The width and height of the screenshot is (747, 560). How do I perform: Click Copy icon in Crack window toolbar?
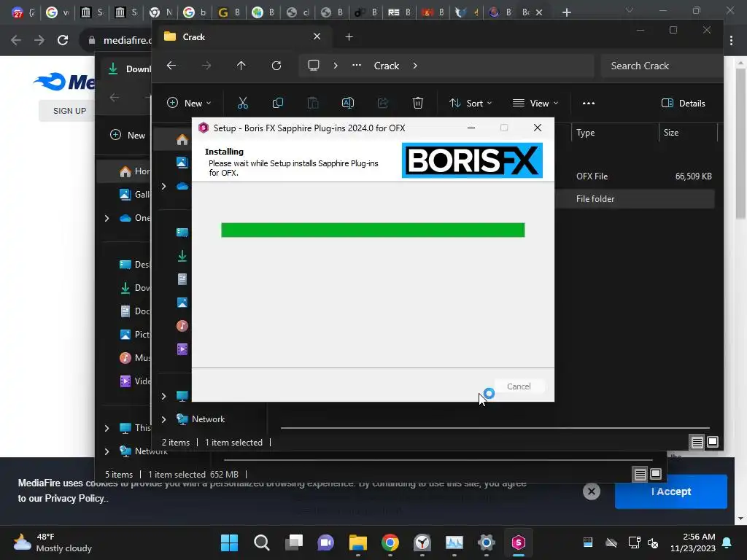278,103
